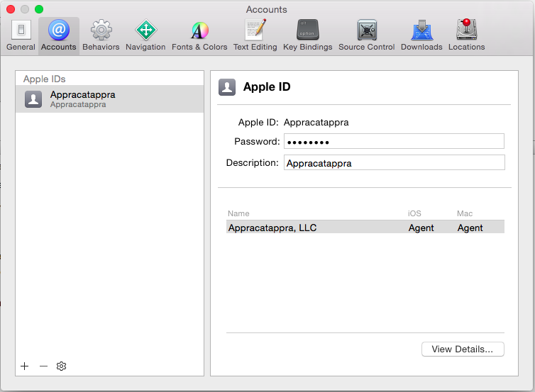Open Key Bindings preferences
Screen dimensions: 535x392
click(307, 35)
